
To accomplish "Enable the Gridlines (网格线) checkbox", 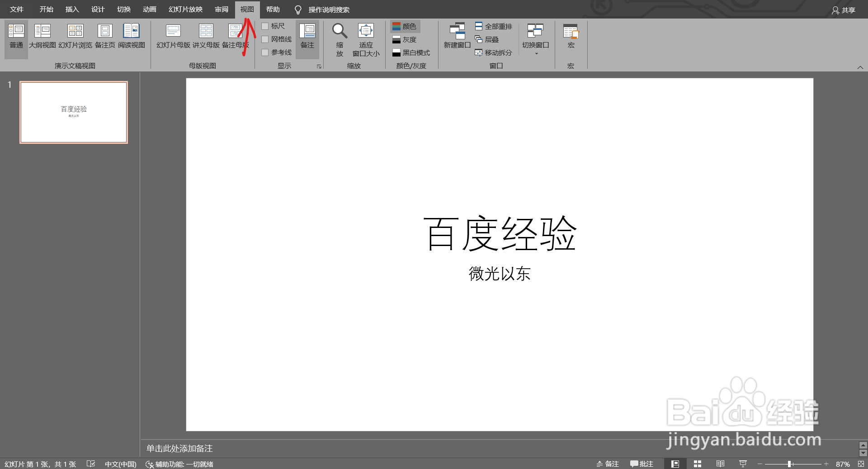I will coord(265,39).
